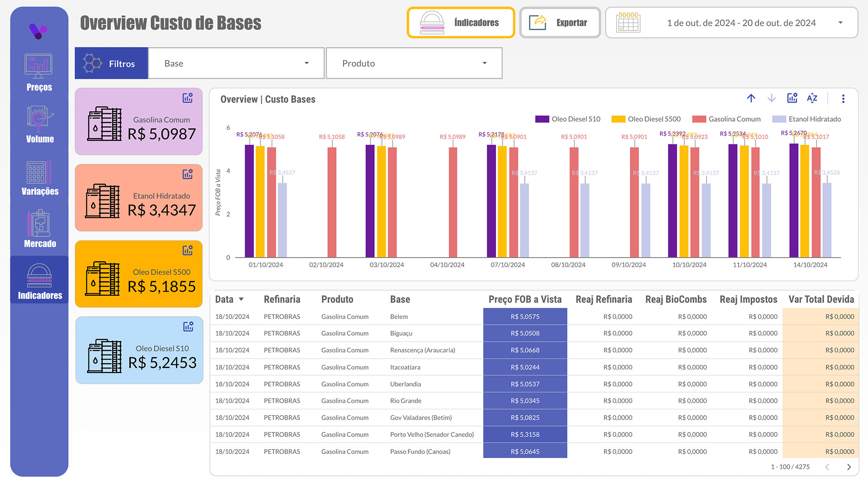Select the Oleo Diesel S500 colored card

tap(139, 274)
